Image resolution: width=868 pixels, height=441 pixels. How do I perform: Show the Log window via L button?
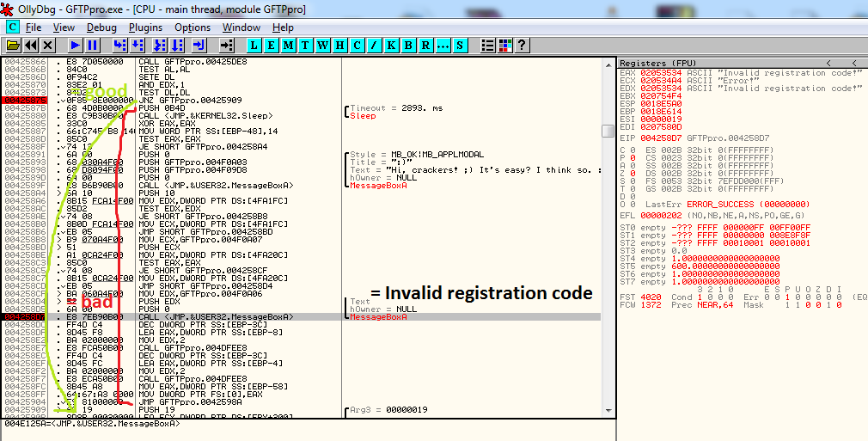click(x=254, y=45)
